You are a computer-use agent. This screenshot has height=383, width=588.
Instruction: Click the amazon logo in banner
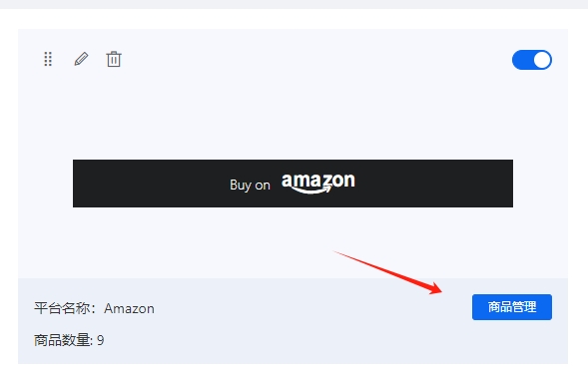[318, 184]
